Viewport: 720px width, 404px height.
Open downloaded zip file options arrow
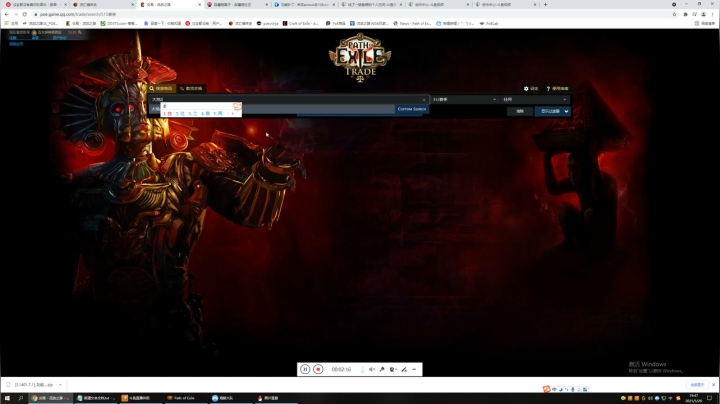pos(60,385)
